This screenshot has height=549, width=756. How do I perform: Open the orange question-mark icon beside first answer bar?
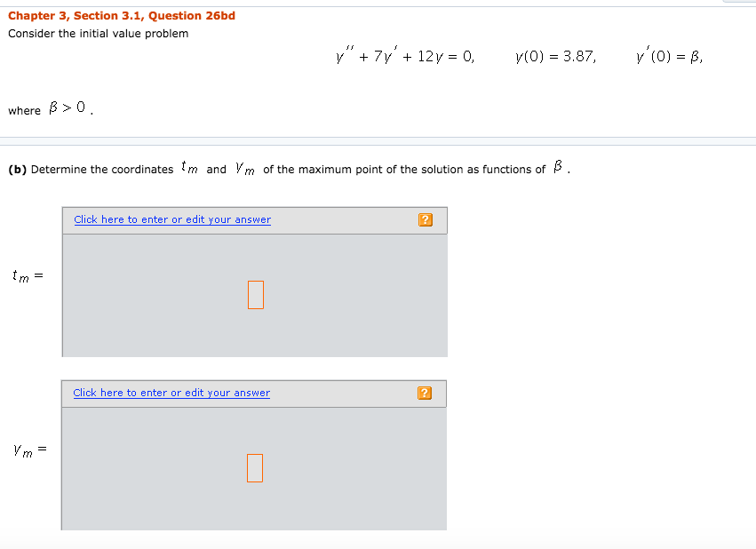click(x=426, y=219)
